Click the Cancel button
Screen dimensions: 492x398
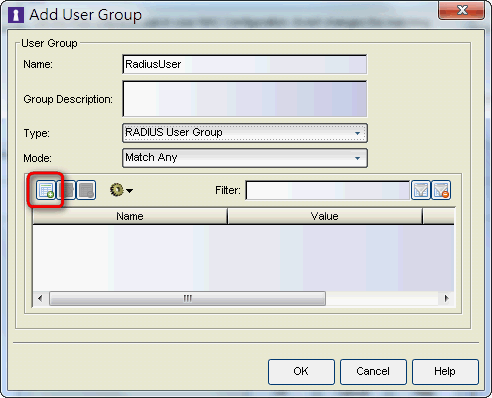pos(373,372)
